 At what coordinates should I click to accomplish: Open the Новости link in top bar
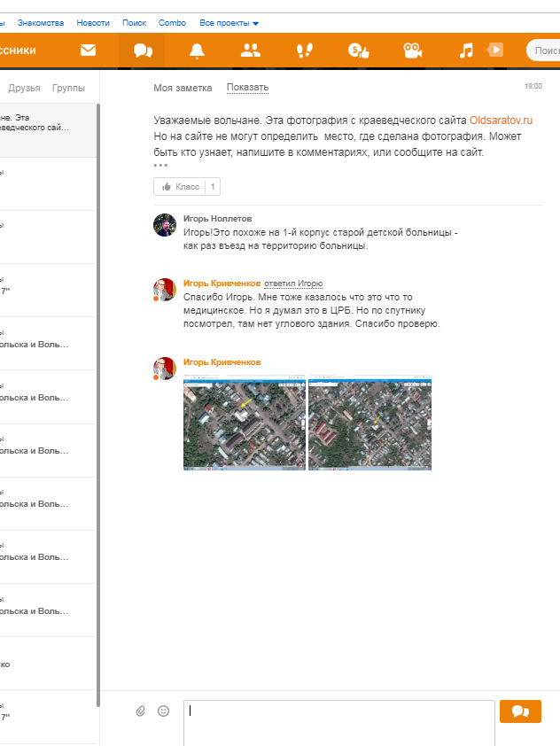[94, 22]
